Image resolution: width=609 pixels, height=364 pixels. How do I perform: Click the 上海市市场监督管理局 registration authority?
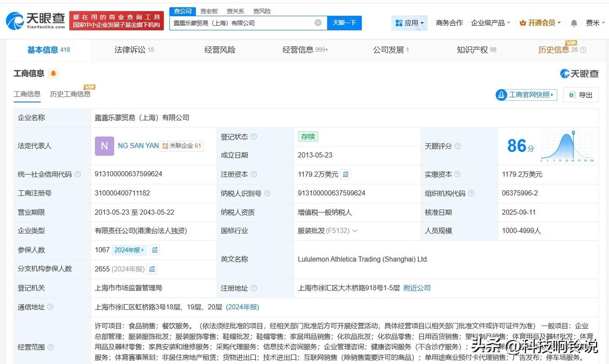(x=128, y=288)
